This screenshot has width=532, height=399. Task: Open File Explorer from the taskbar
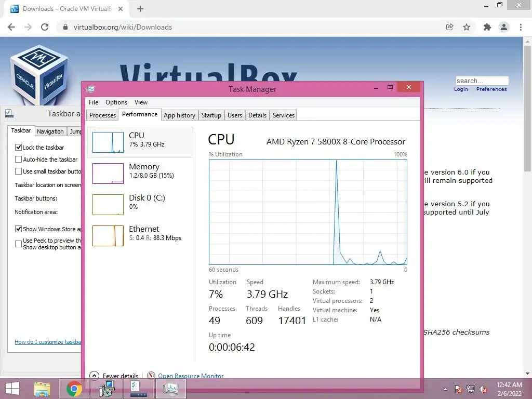[x=42, y=389]
